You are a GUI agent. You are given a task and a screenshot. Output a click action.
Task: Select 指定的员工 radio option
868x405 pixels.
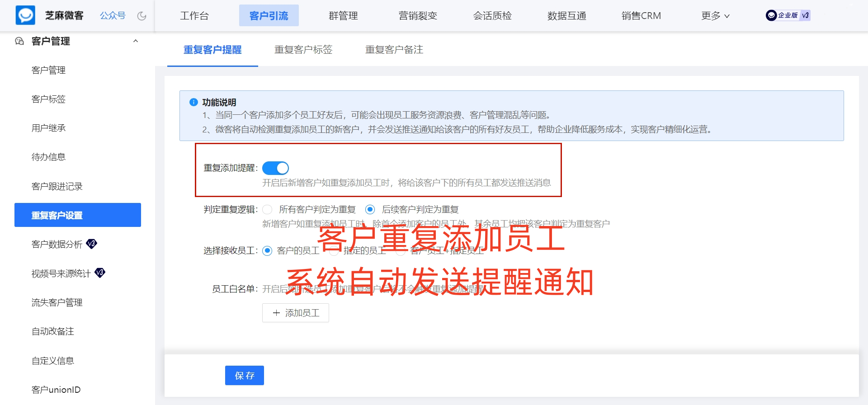[x=334, y=251]
